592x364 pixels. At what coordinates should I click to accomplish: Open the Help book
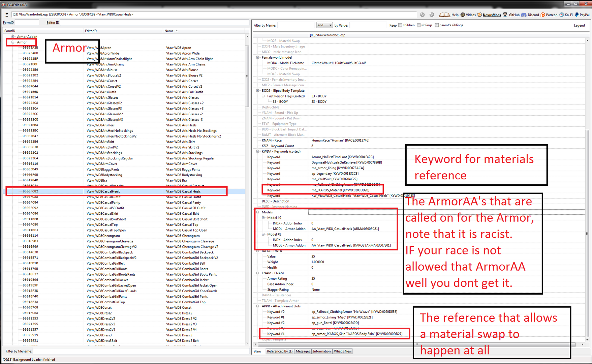(449, 15)
